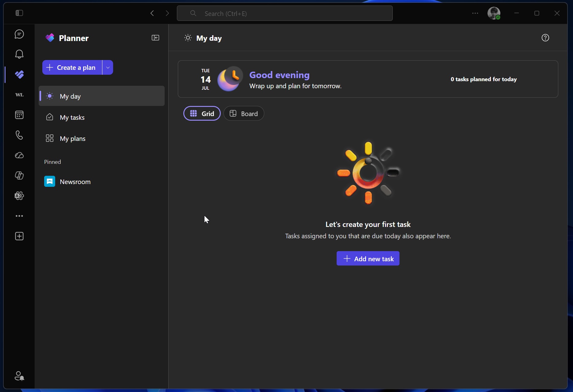Click the 0 tasks planned for today text

pyautogui.click(x=483, y=79)
